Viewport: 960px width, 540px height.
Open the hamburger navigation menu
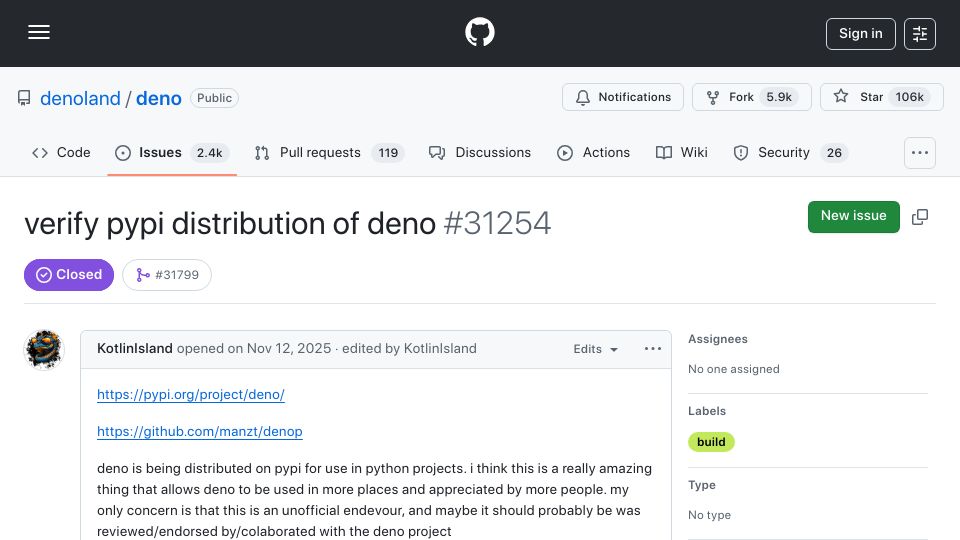tap(39, 32)
